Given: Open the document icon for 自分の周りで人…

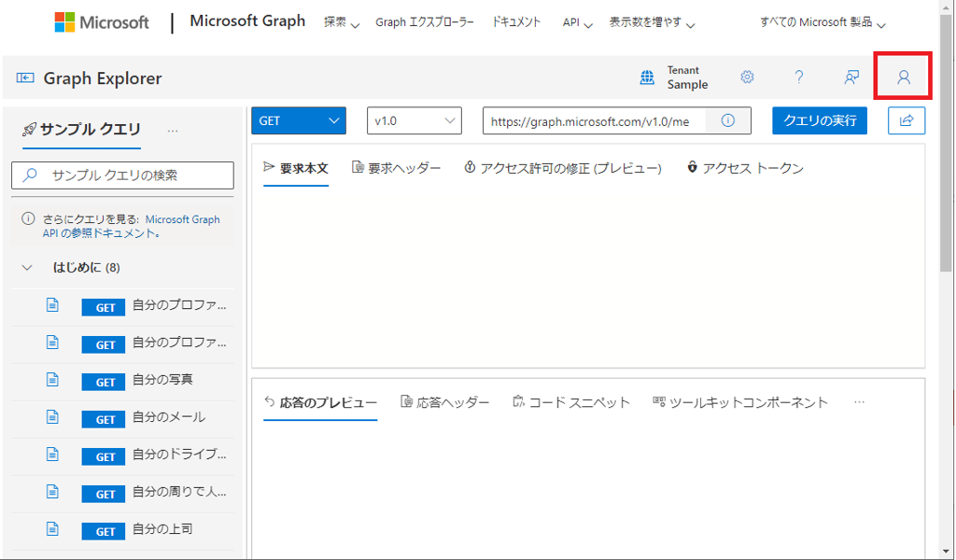Looking at the screenshot, I should tap(53, 491).
